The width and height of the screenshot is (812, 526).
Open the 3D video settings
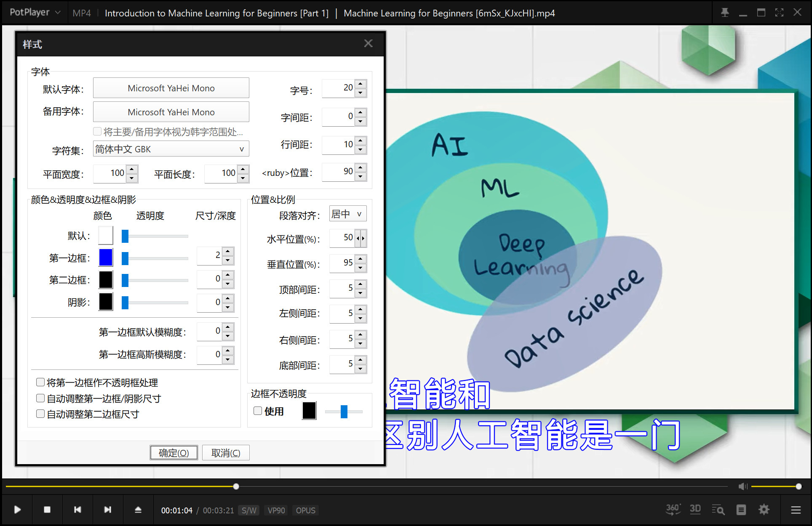pos(695,510)
